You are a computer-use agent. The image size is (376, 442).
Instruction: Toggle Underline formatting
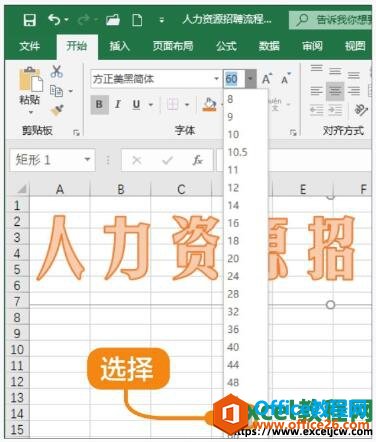click(x=136, y=105)
